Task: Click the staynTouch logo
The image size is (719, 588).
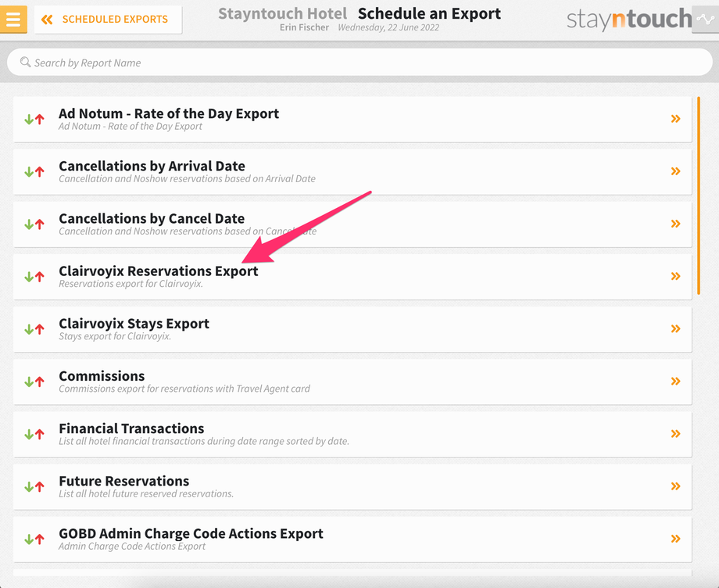Action: [629, 20]
